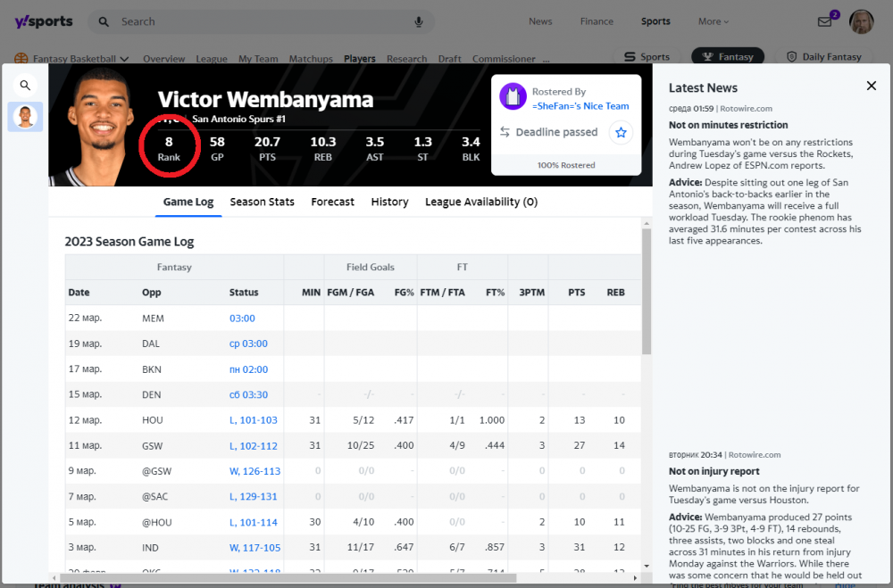Open =SheFan='s Nice Team link
The width and height of the screenshot is (893, 588).
580,106
